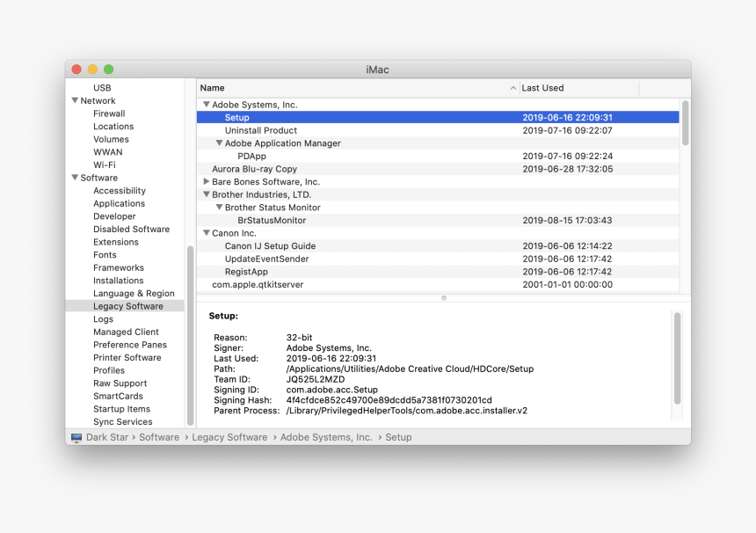
Task: Click the software list vertical scrollbar
Action: coord(685,123)
